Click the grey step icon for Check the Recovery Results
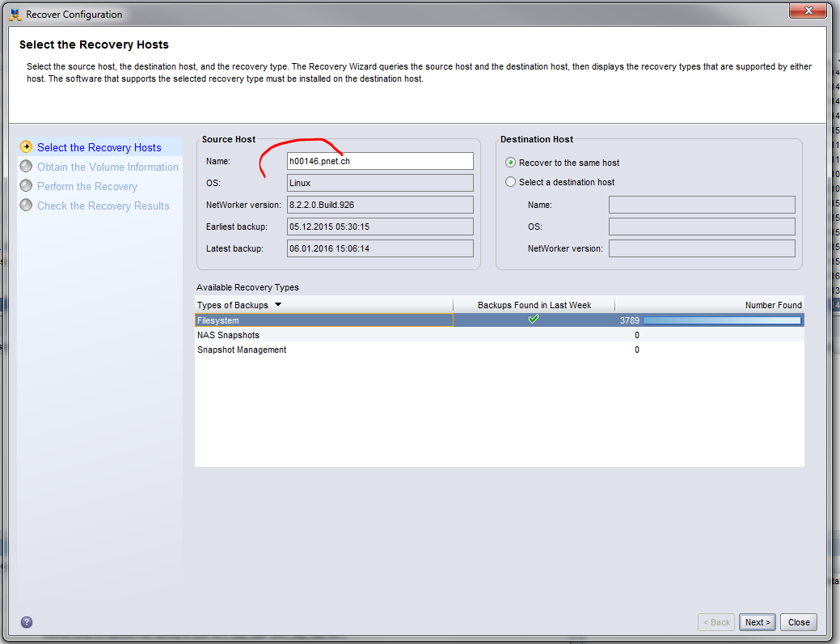The width and height of the screenshot is (840, 644). (x=26, y=205)
